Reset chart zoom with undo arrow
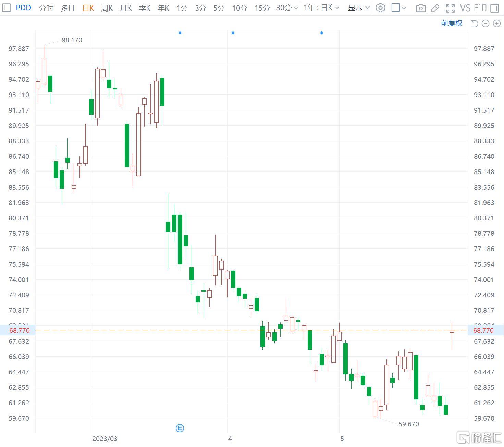Viewport: 504px width, 447px height. [x=475, y=23]
